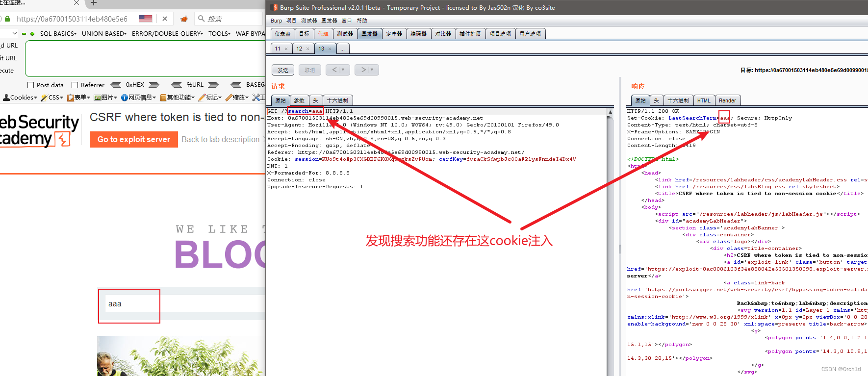The width and height of the screenshot is (868, 376).
Task: Open the 其他功能 dropdown
Action: pyautogui.click(x=178, y=98)
